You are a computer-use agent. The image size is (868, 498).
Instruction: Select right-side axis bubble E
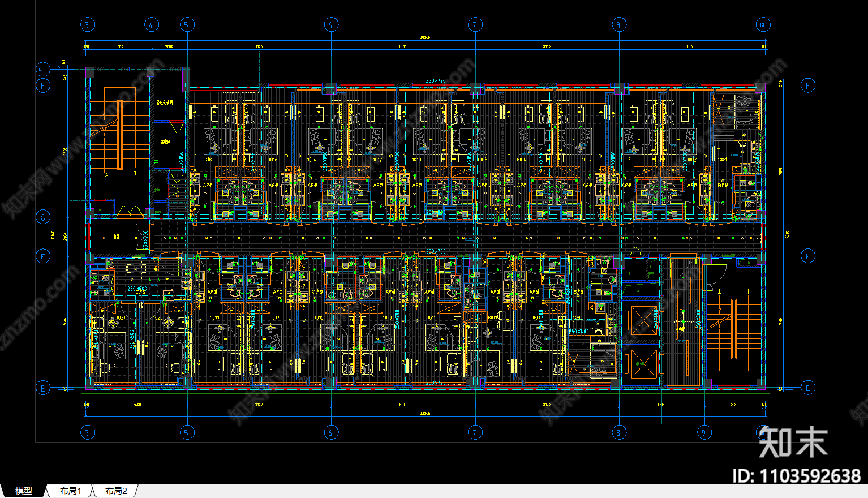807,388
